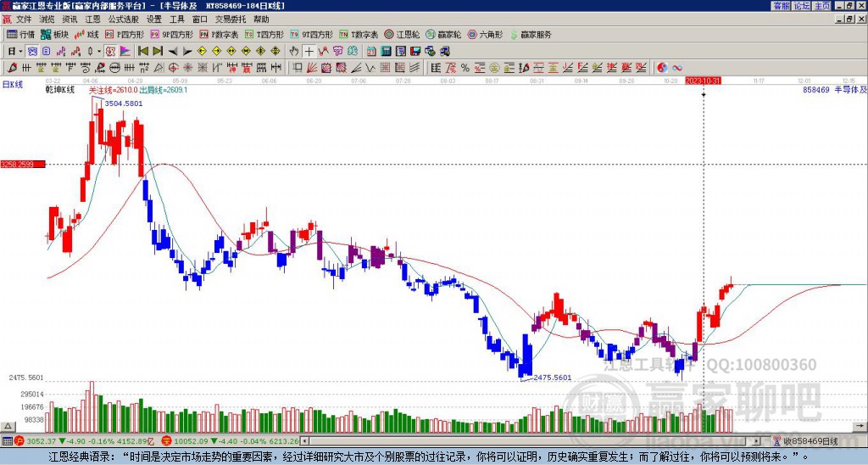Screen dimensions: 868x465
Task: Click the infinity symbol icon
Action: click(677, 68)
